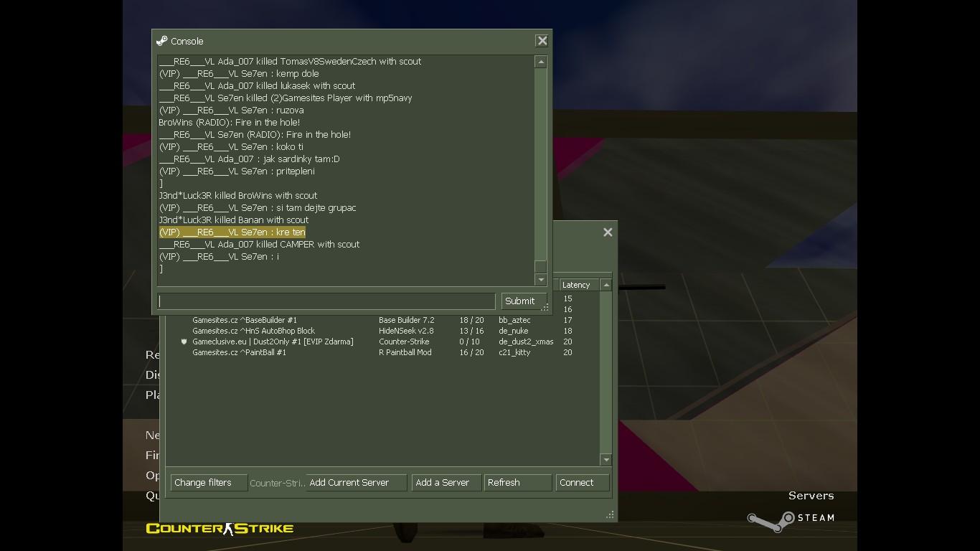Select Gamesites.cz ^PaintBall #1 server
980x551 pixels.
pyautogui.click(x=239, y=352)
